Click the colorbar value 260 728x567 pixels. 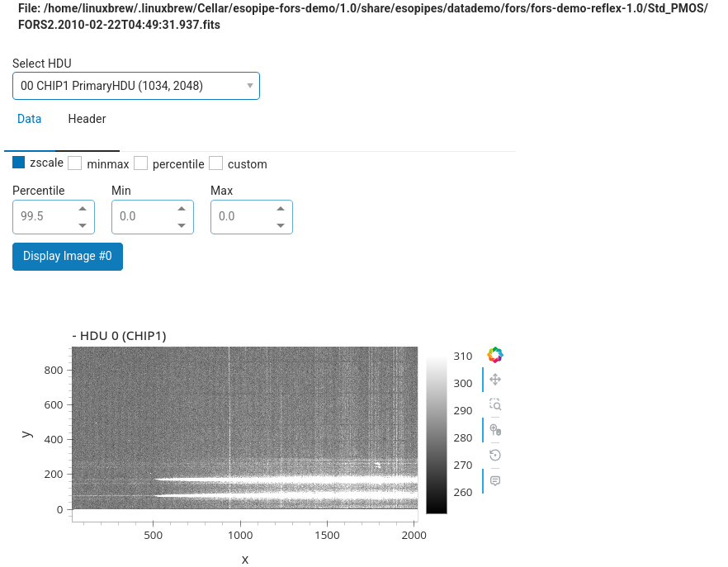[x=463, y=492]
